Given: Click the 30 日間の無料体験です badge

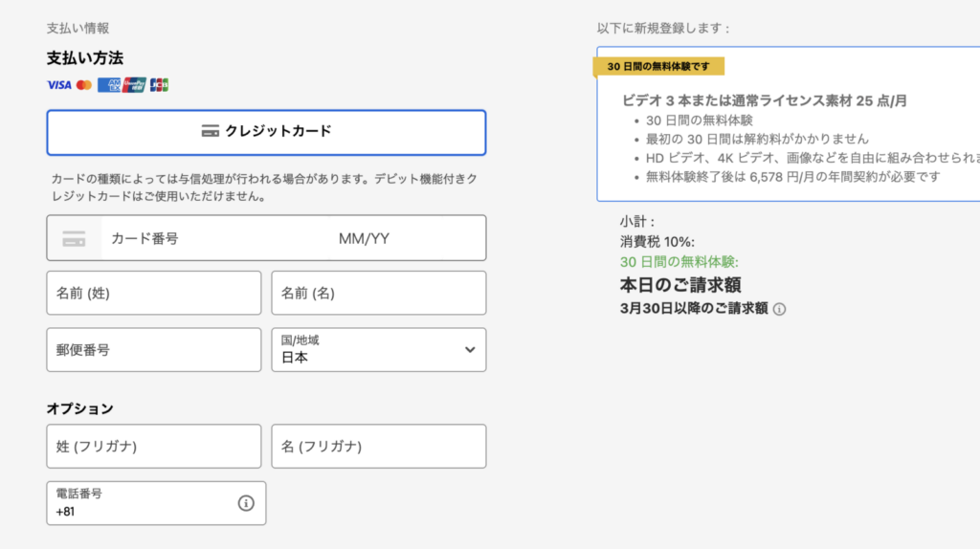Looking at the screenshot, I should point(658,66).
